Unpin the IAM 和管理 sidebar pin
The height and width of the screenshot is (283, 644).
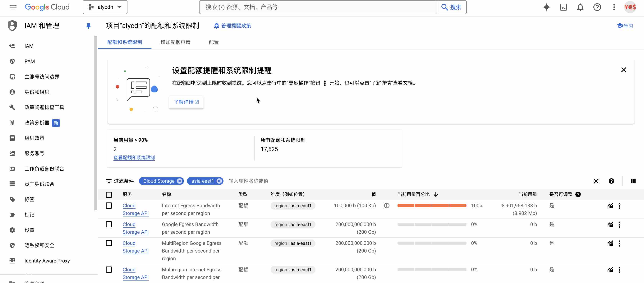tap(88, 26)
